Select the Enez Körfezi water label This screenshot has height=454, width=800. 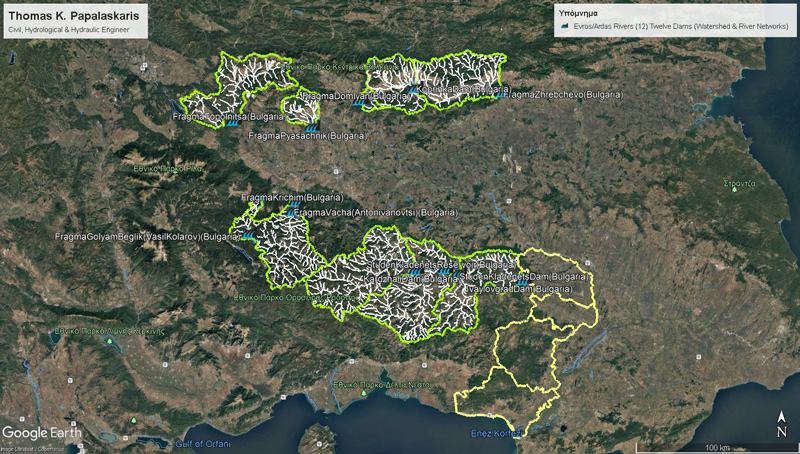pos(497,433)
